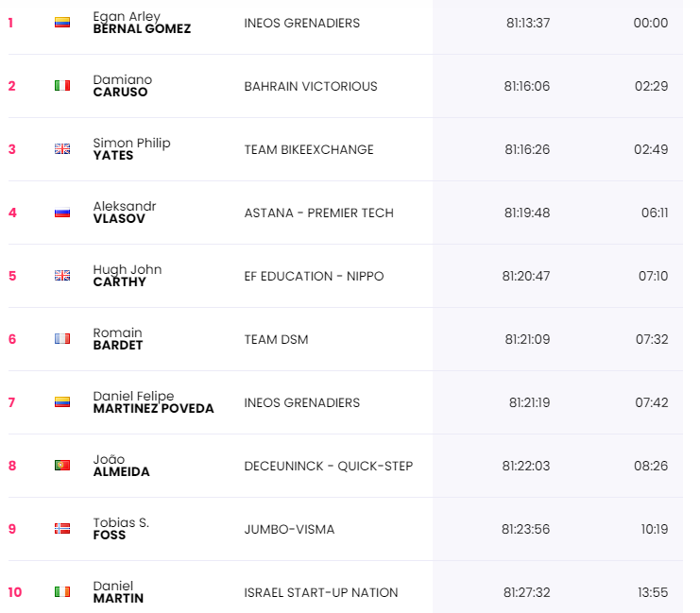Select the Astana - Premier Tech team
700x613 pixels.
pyautogui.click(x=318, y=213)
